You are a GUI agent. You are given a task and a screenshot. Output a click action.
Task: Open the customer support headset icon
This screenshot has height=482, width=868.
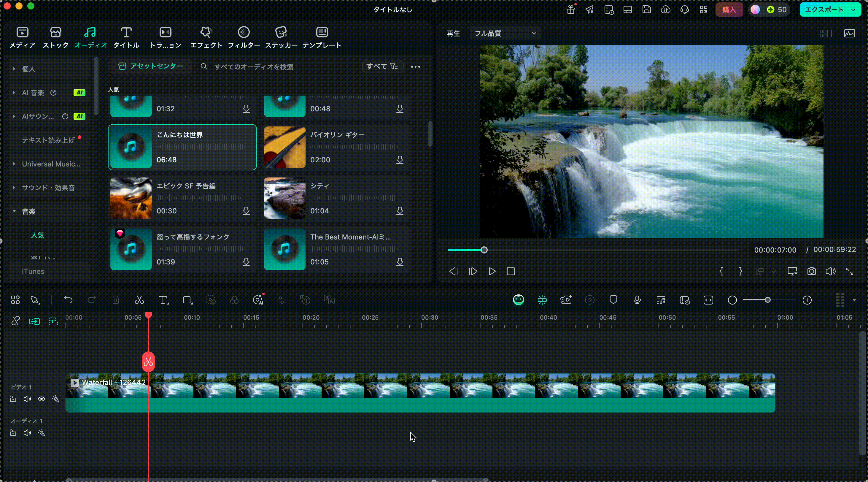(x=684, y=9)
